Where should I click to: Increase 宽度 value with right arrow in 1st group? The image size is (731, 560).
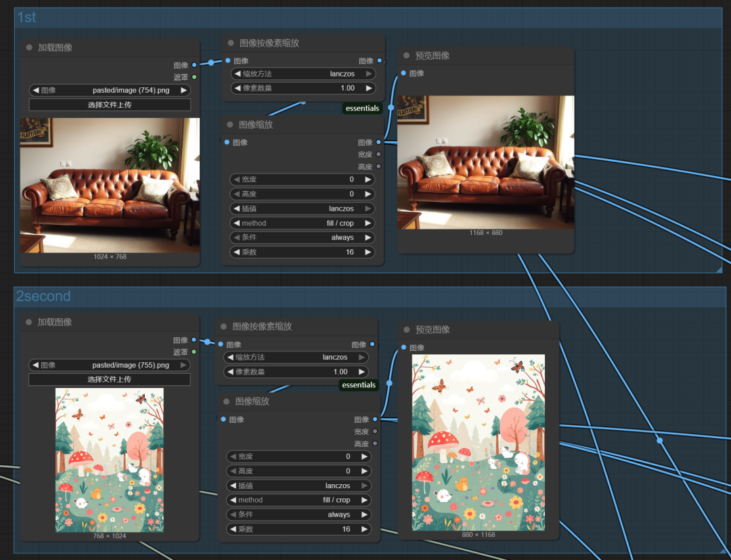click(368, 179)
